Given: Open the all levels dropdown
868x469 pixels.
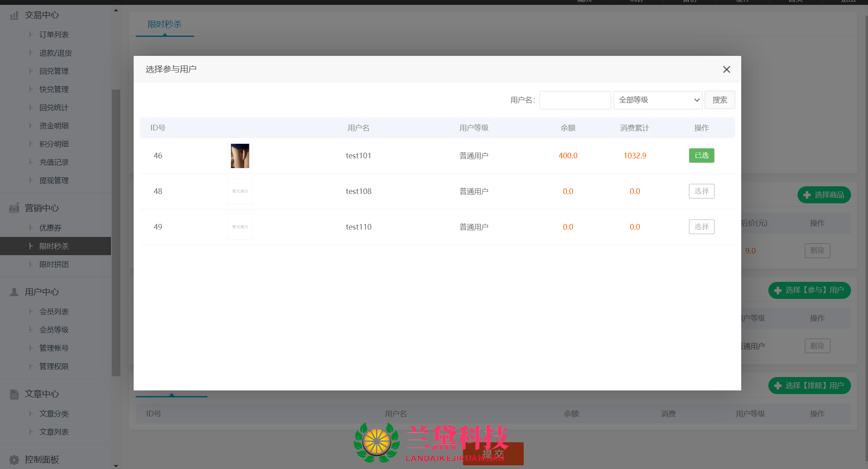Looking at the screenshot, I should (658, 100).
